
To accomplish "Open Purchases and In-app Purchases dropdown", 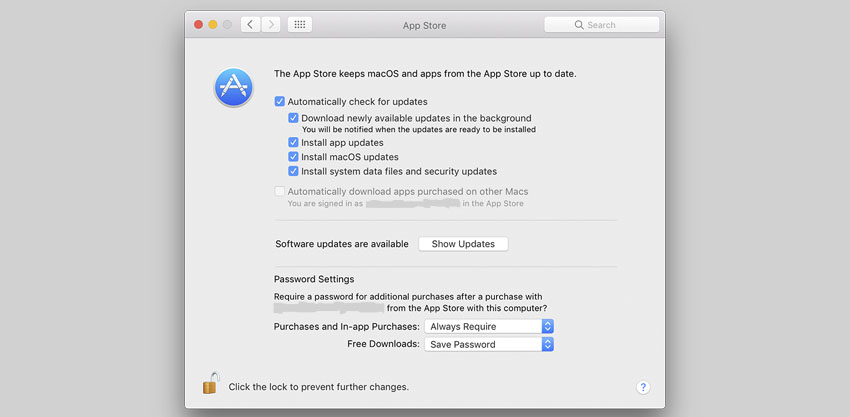I will pyautogui.click(x=488, y=326).
